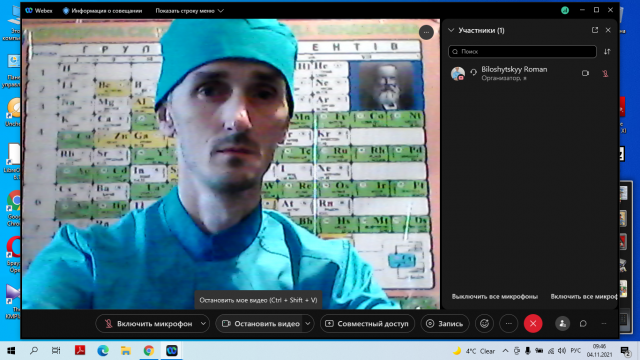The image size is (640, 360).
Task: Open the Webex logo menu
Action: click(39, 11)
